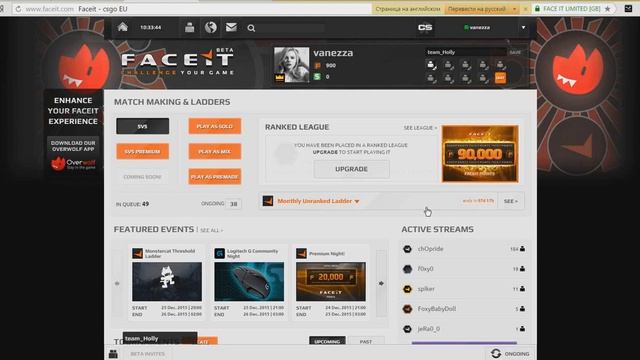Click the Overwolf logo in the left banner
The width and height of the screenshot is (640, 360).
73,164
